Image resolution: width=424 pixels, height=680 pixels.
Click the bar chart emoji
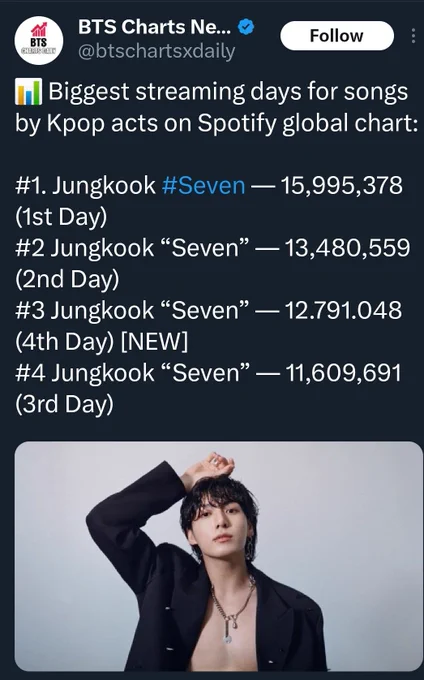[29, 92]
